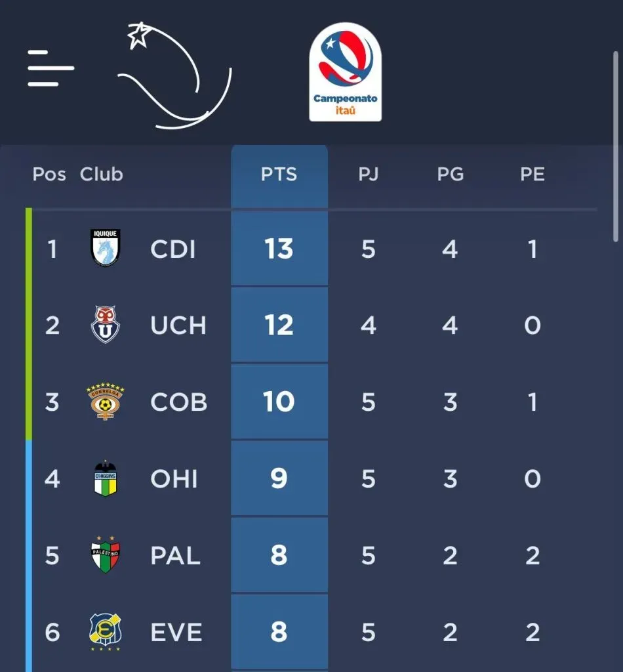Viewport: 623px width, 672px height.
Task: Click the vertical scrollbar on right edge
Action: (616, 146)
